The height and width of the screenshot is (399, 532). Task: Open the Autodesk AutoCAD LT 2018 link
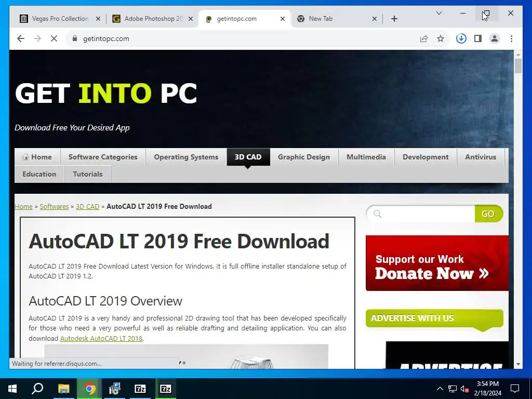click(x=101, y=338)
